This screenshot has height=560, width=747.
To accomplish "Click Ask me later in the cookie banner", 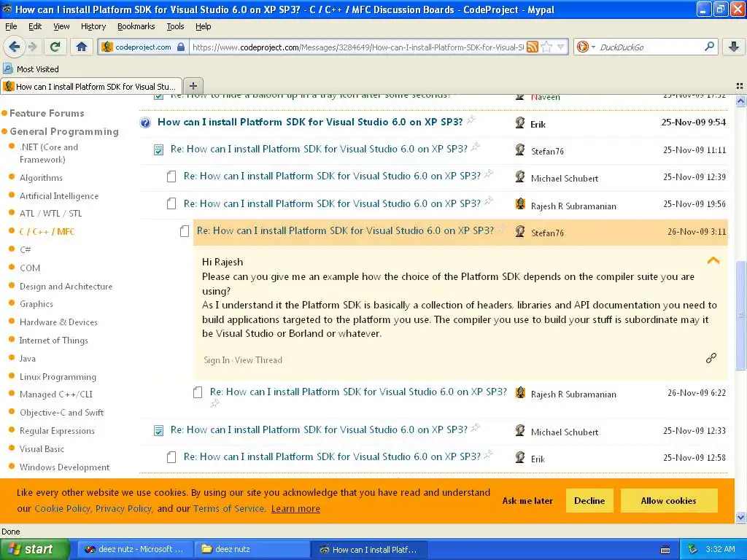I will tap(527, 500).
